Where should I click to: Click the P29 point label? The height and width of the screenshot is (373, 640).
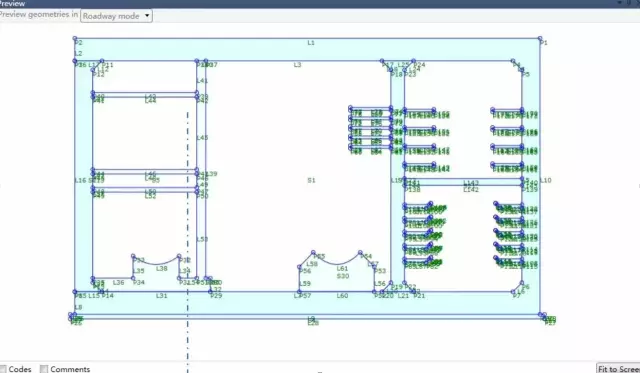(216, 295)
